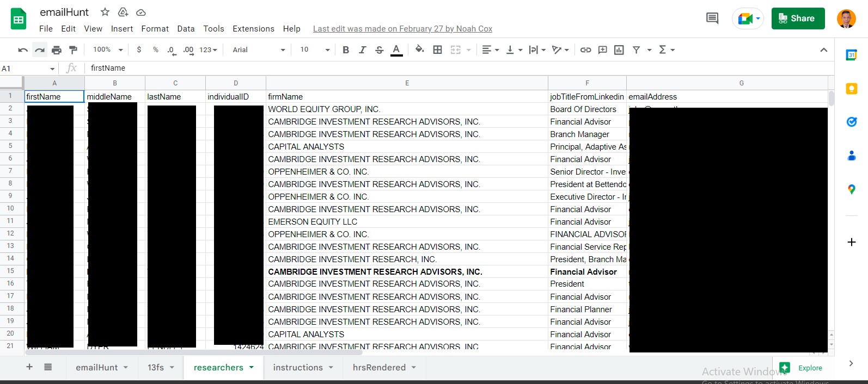This screenshot has height=384, width=868.
Task: Open more number formats 123 dropdown
Action: 208,50
